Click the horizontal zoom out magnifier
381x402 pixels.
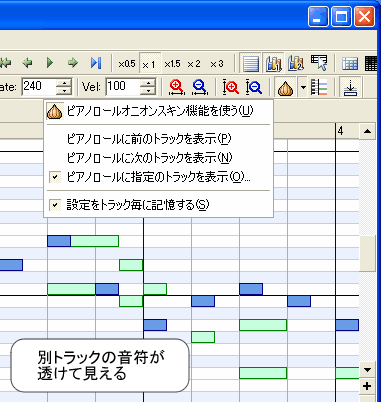click(x=199, y=88)
